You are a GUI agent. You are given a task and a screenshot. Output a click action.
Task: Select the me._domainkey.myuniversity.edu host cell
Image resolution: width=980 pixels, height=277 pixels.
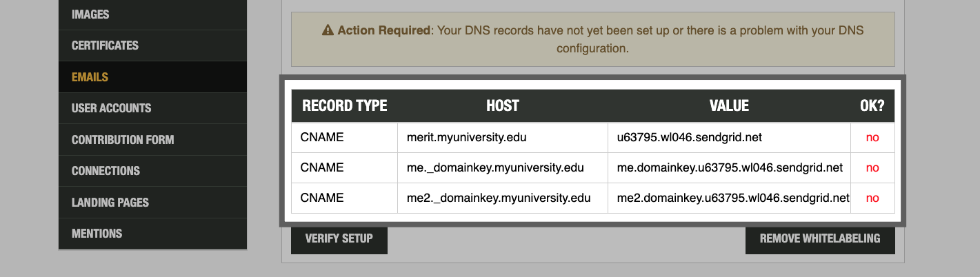(x=495, y=167)
